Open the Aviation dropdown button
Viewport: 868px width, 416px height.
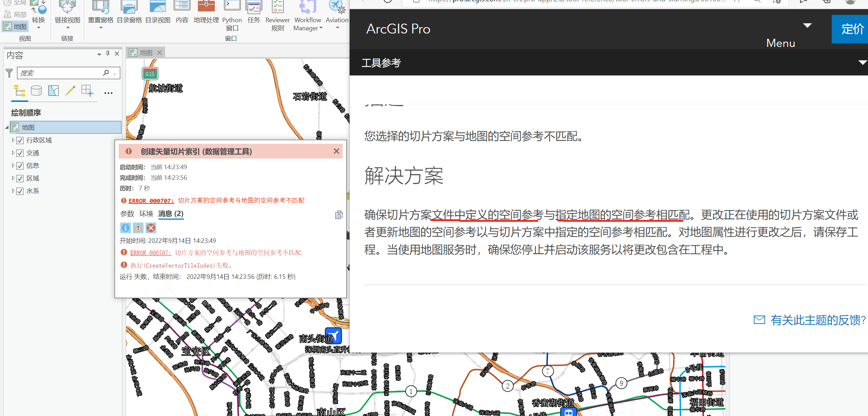pos(337,16)
